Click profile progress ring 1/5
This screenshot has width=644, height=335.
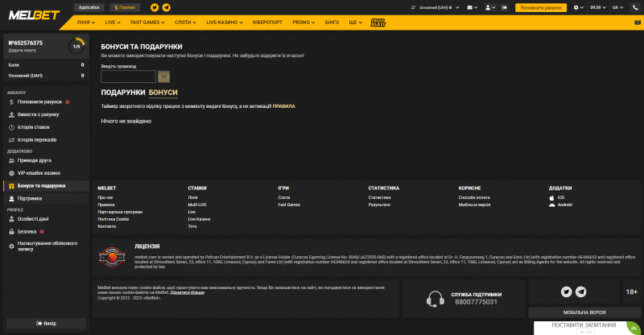[76, 47]
